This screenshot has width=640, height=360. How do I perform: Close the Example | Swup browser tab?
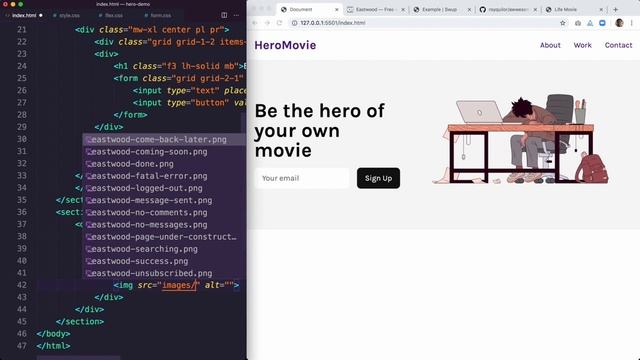469,9
